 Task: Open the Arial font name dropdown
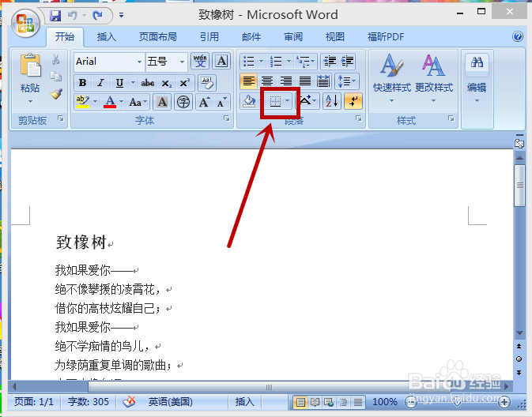pyautogui.click(x=139, y=62)
